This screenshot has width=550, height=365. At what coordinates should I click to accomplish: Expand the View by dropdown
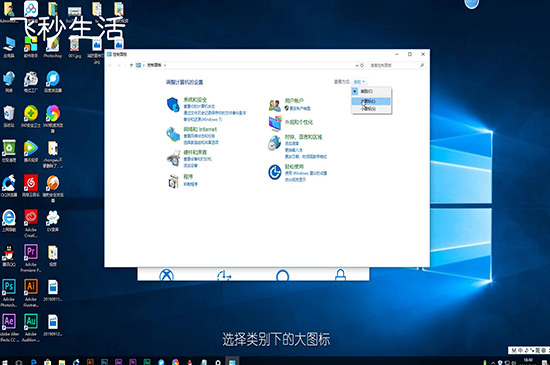[359, 82]
